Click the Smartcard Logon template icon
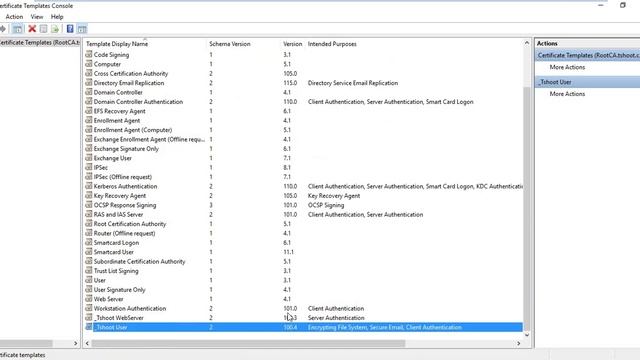 [89, 242]
